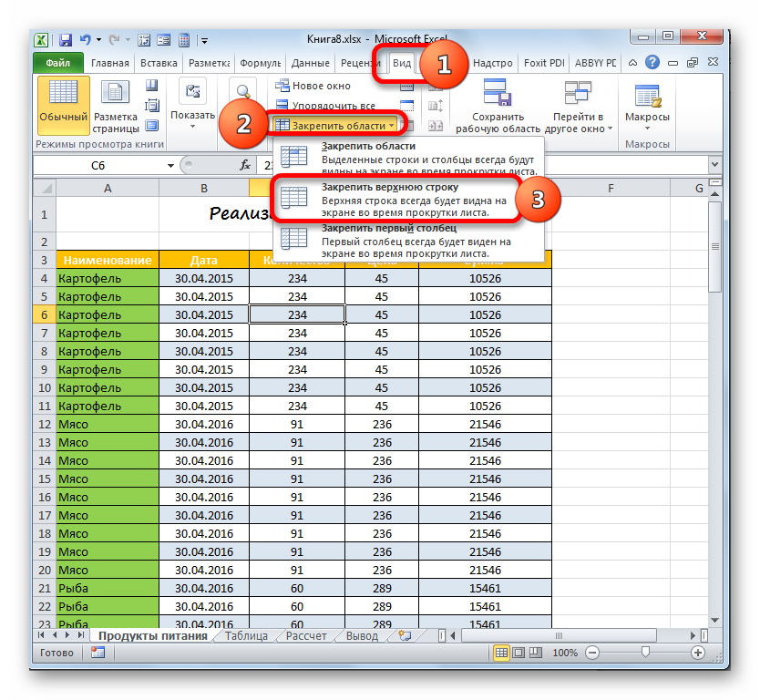The height and width of the screenshot is (700, 760).
Task: Select the Обычный normal view button
Action: point(64,105)
